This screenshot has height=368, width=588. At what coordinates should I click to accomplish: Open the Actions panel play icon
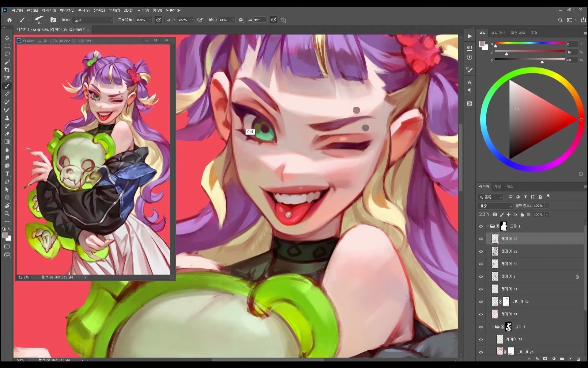469,36
